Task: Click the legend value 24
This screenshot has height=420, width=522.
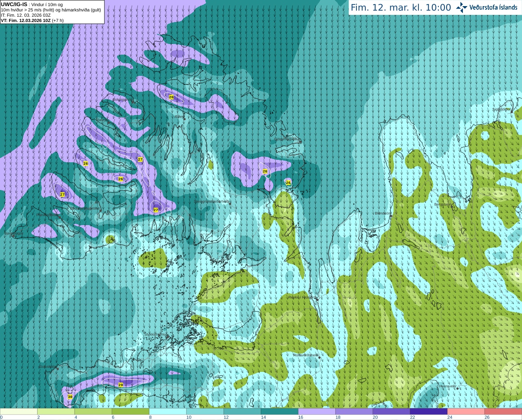Action: tap(449, 418)
